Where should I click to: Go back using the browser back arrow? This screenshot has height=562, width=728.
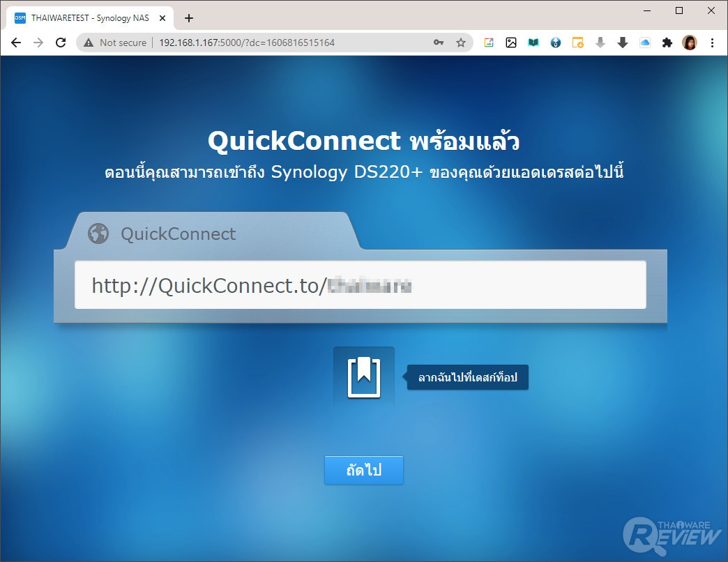coord(16,43)
